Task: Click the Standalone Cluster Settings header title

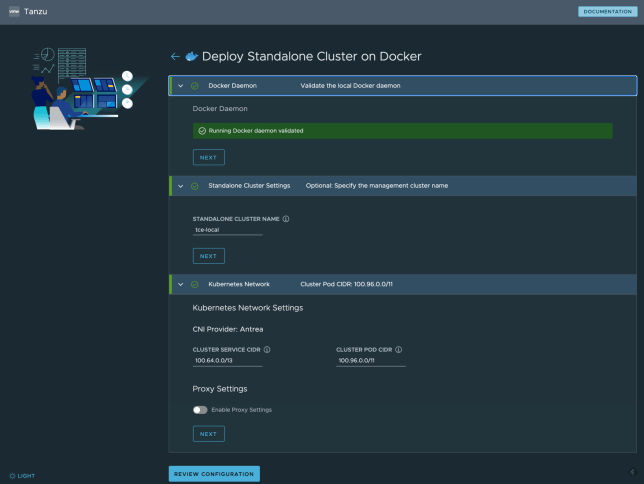Action: point(249,186)
